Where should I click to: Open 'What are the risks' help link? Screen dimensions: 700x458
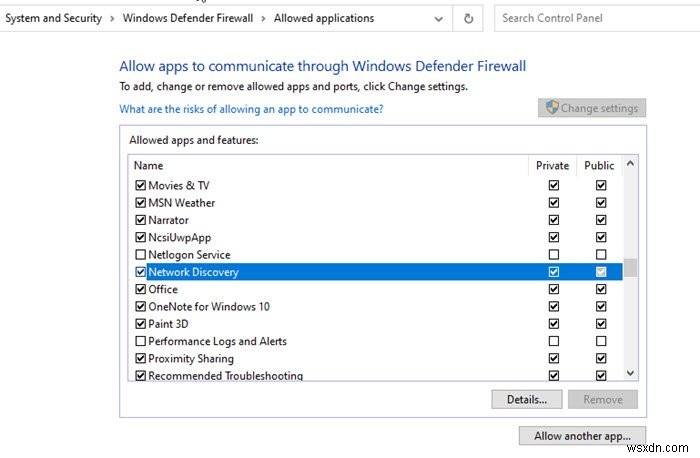click(x=251, y=109)
